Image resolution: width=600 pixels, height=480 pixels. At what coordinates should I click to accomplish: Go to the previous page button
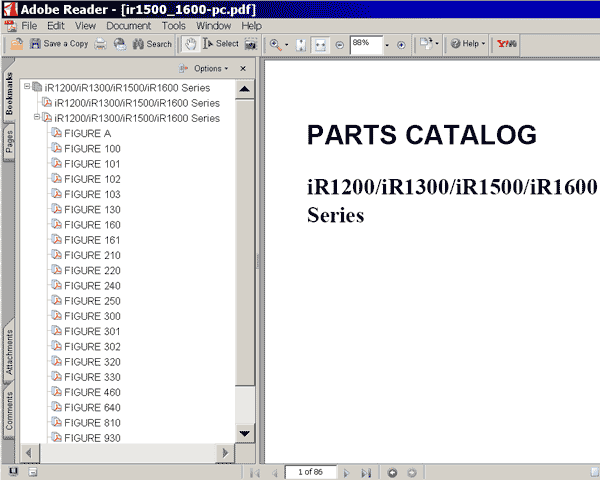coord(274,473)
